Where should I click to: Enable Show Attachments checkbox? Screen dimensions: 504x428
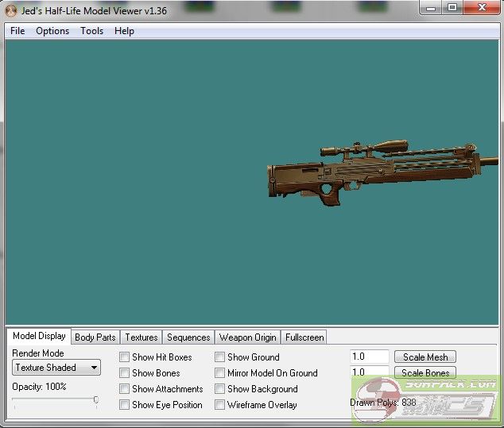coord(125,389)
